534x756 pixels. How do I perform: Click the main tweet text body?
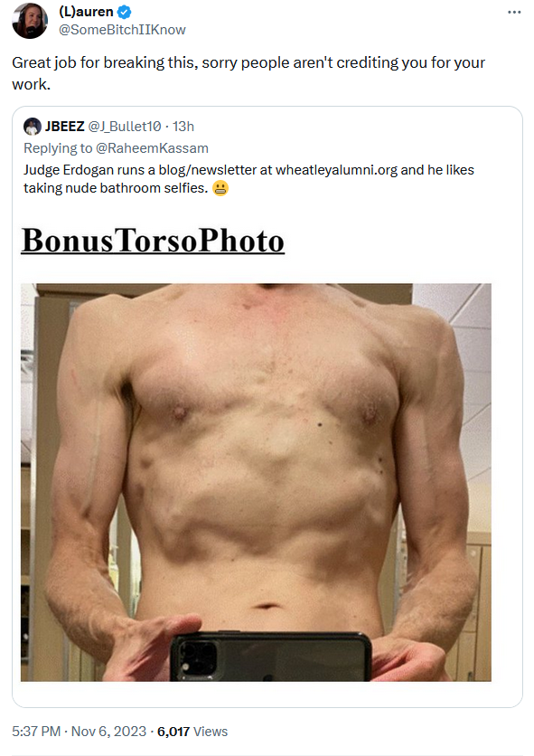click(x=248, y=73)
